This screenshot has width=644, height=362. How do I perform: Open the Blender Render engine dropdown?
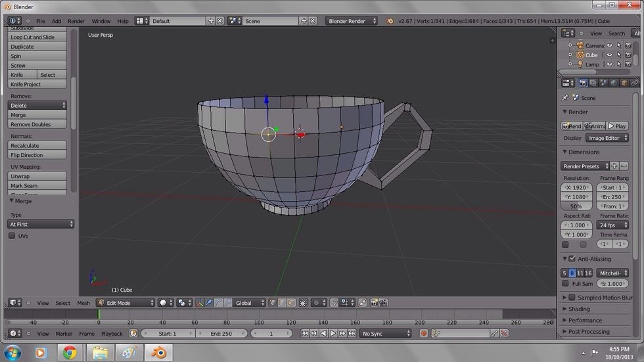pyautogui.click(x=352, y=21)
